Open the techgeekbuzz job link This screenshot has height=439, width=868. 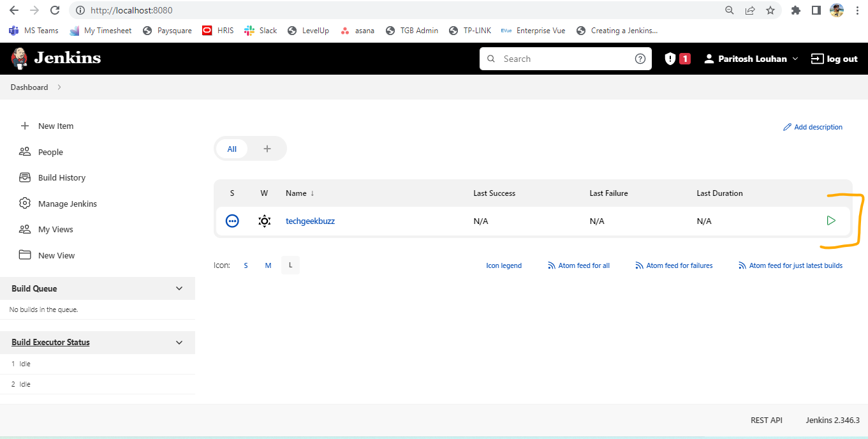coord(310,221)
